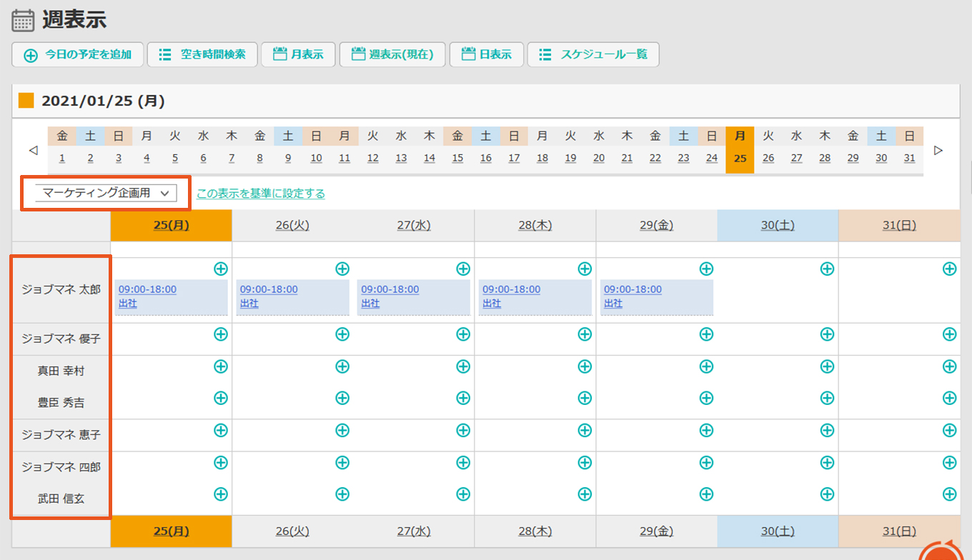Screen dimensions: 972x560
Task: Open 25(月) bottom footer header
Action: coord(172,531)
